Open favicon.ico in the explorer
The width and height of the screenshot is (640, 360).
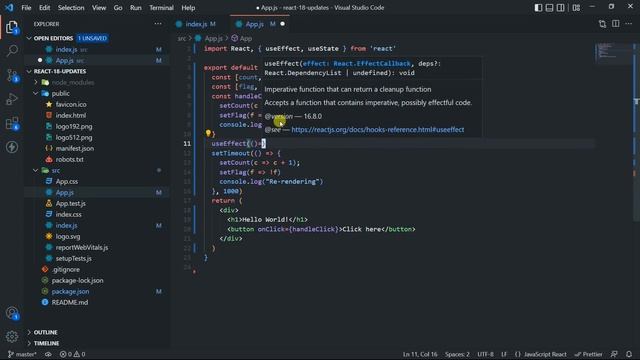71,104
